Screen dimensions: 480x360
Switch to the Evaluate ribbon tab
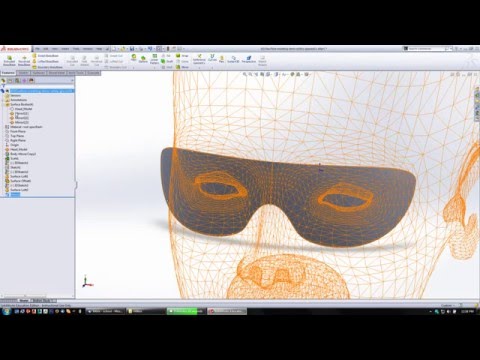(x=93, y=73)
